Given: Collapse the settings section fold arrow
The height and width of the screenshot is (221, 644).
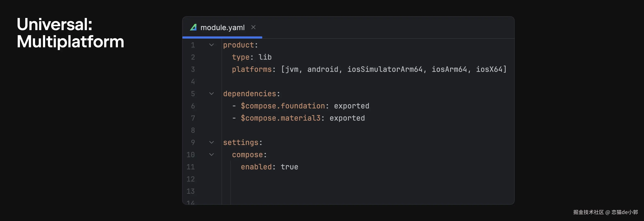Looking at the screenshot, I should (212, 142).
